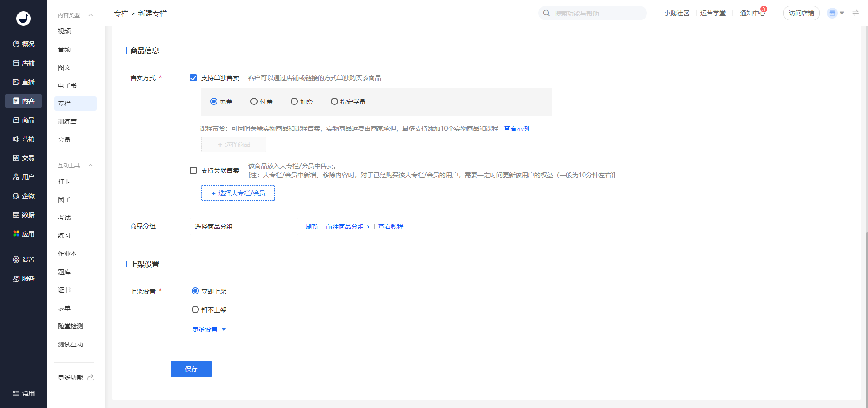Open the account avatar dropdown arrow
The image size is (868, 408).
pyautogui.click(x=842, y=13)
